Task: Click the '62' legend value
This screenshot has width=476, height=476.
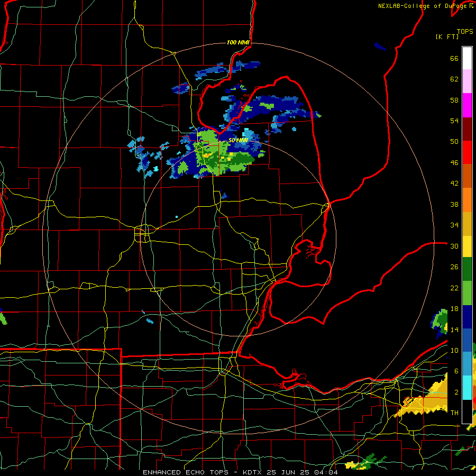Action: point(454,79)
